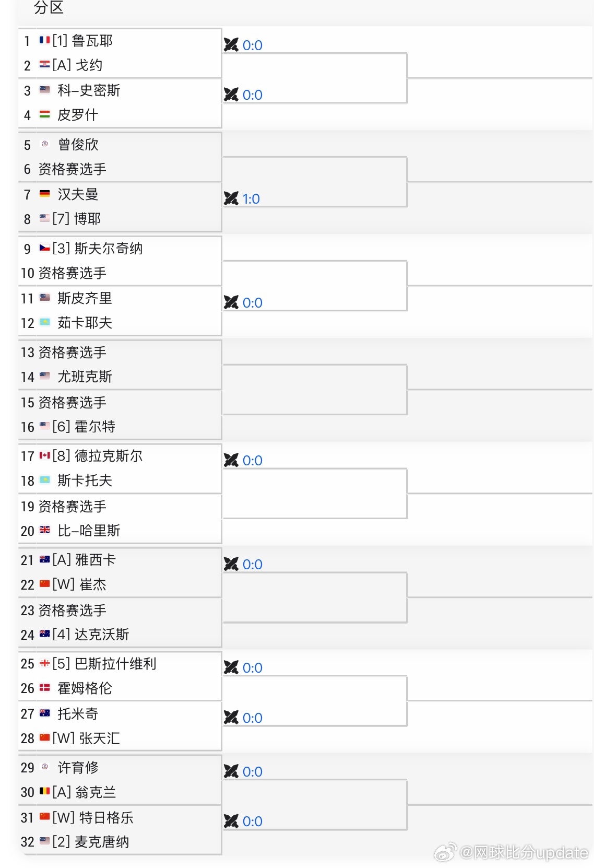Open the 1:0 score for 汉夫曼 vs 博耶
Viewport: 594px width, 868px height.
click(x=251, y=199)
